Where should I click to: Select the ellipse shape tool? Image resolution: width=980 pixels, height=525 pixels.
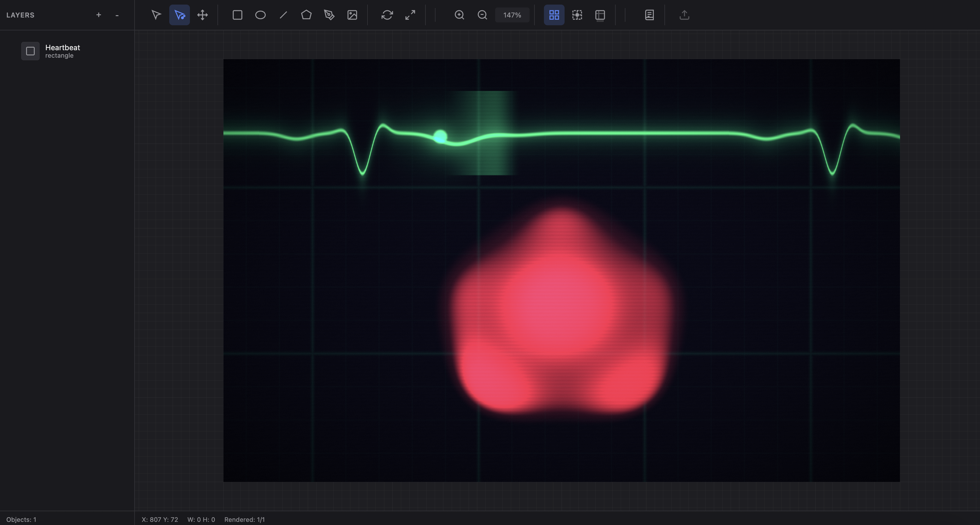pyautogui.click(x=260, y=15)
